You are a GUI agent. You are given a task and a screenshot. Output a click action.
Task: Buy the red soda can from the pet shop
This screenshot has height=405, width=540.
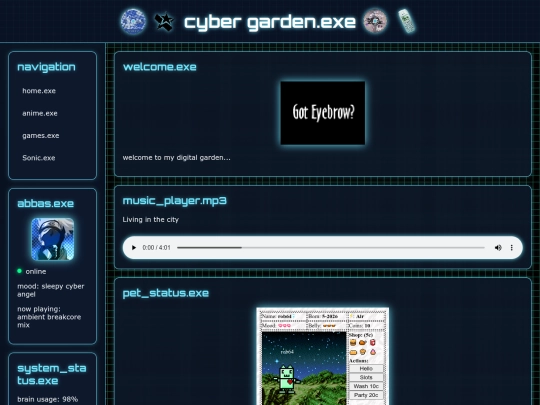(373, 343)
